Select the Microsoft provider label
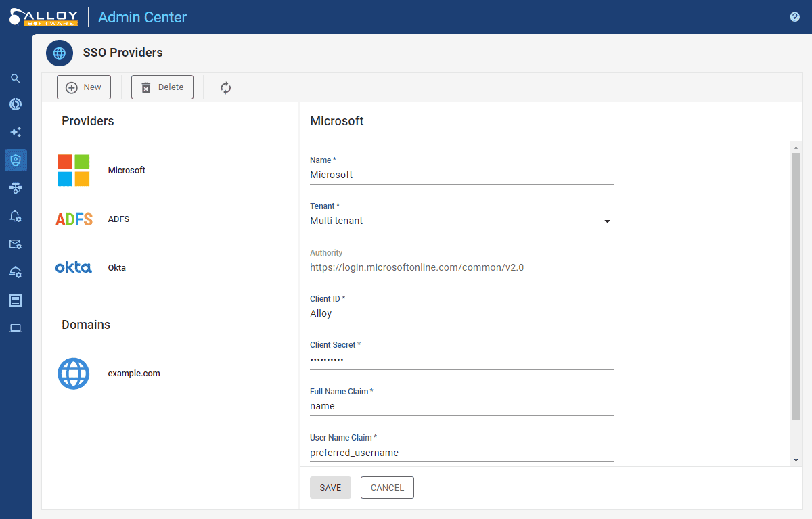Viewport: 812px width, 519px height. (x=127, y=171)
